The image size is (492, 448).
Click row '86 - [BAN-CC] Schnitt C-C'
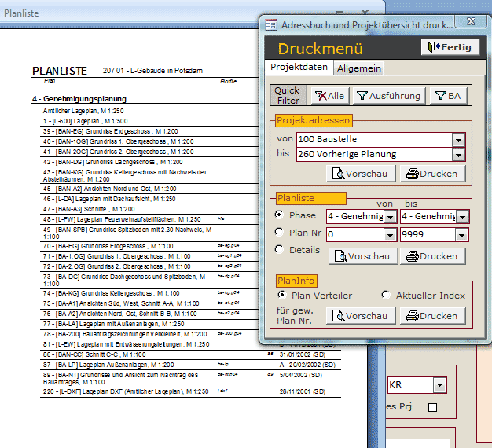point(94,354)
